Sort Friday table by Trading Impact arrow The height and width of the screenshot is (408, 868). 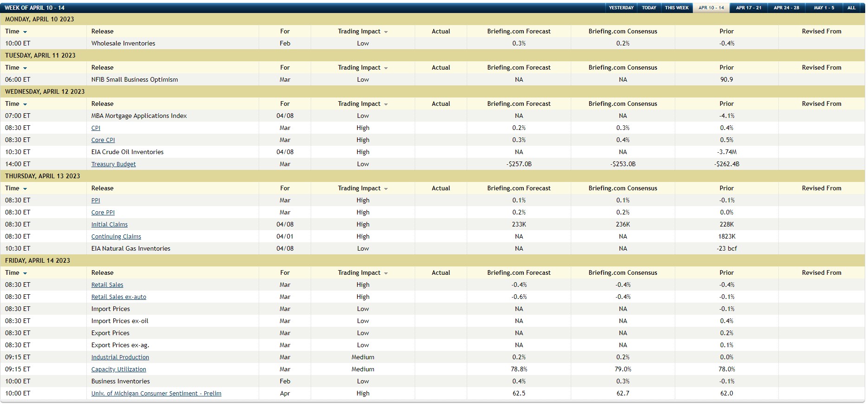(386, 273)
